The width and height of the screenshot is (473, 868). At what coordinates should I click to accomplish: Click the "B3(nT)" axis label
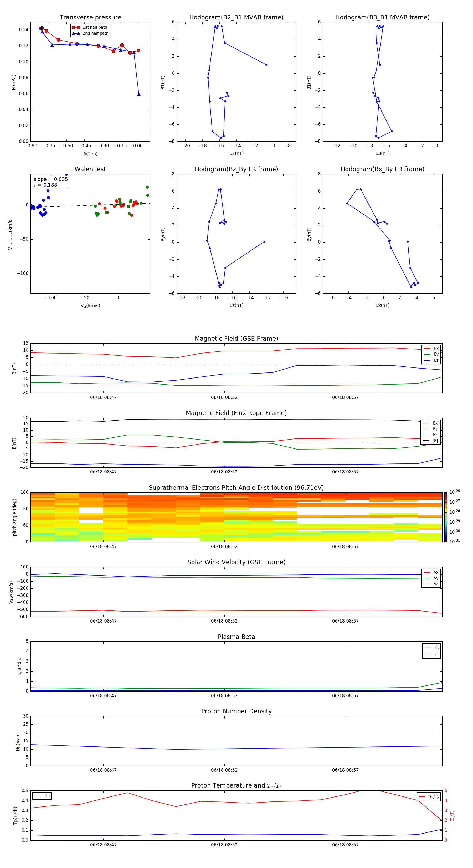[x=382, y=153]
